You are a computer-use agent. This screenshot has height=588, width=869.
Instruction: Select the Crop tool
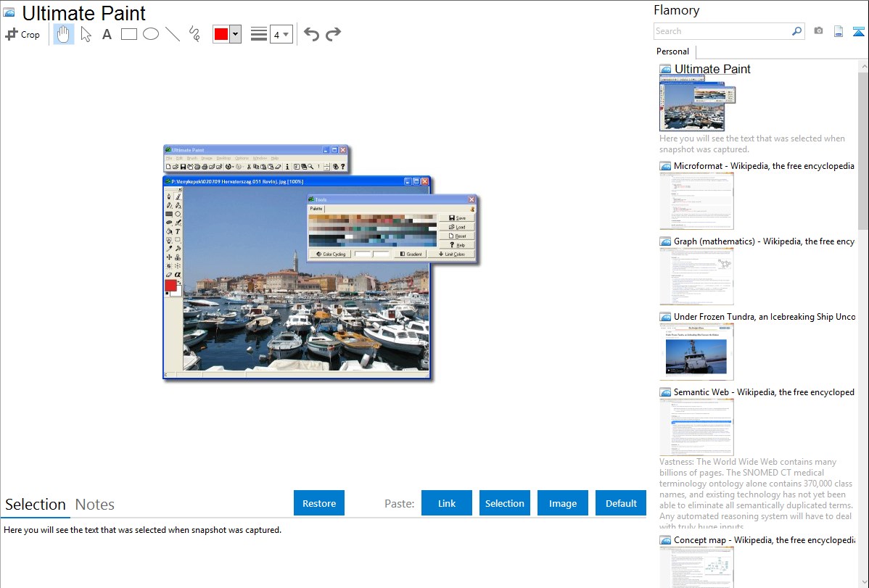pos(22,34)
